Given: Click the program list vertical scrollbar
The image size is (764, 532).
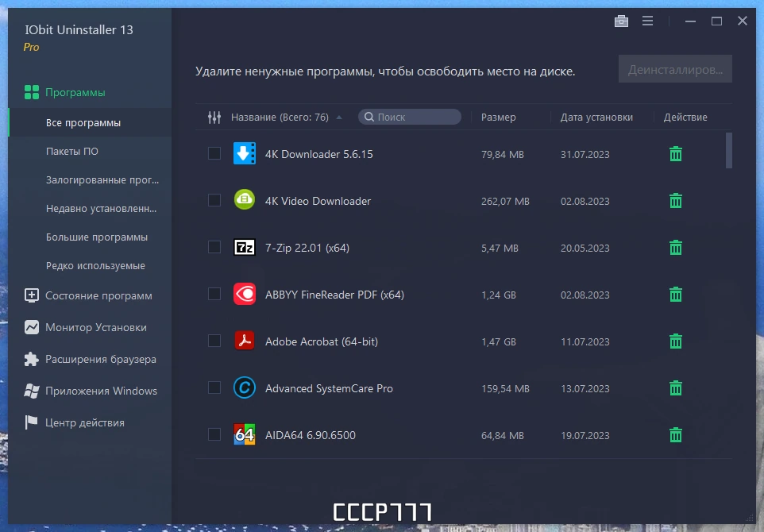Looking at the screenshot, I should click(729, 150).
